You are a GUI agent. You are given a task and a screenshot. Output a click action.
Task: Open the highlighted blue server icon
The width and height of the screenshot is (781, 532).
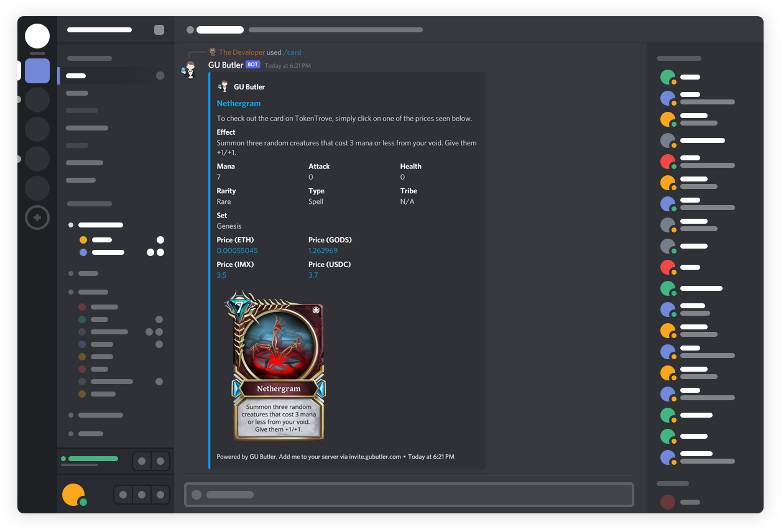coord(37,71)
